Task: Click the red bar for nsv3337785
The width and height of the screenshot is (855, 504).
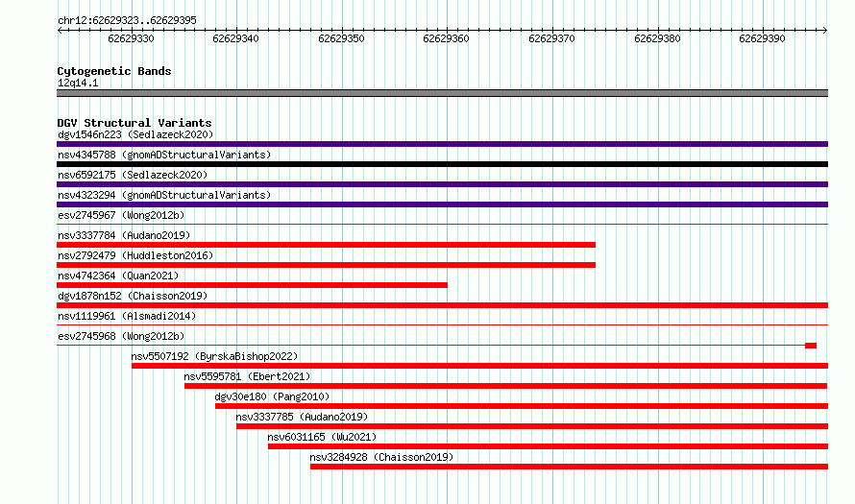Action: click(532, 426)
